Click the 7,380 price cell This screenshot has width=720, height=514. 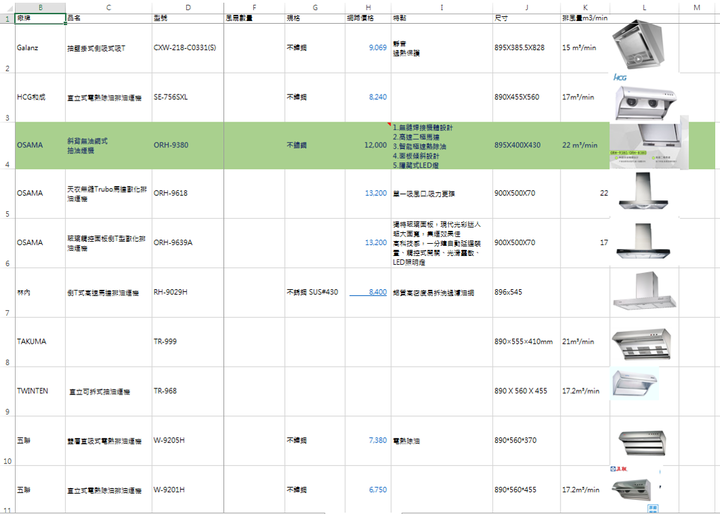368,441
